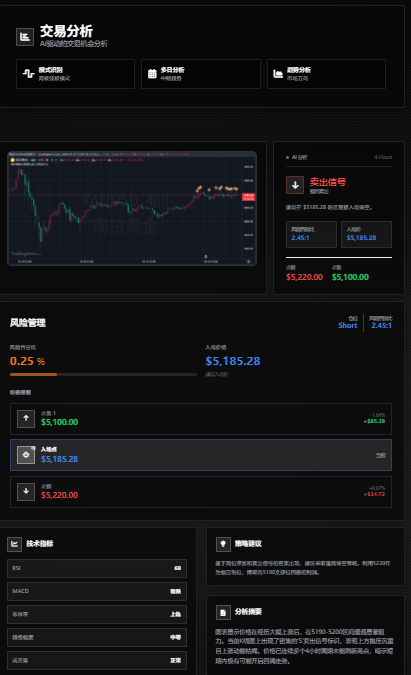Screen dimensions: 411x675
Task: Click the 4-Hours timeframe label
Action: 383,158
